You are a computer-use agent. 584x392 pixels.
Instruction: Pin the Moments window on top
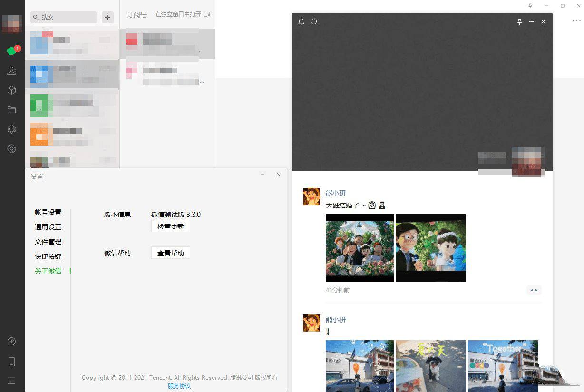(x=519, y=21)
